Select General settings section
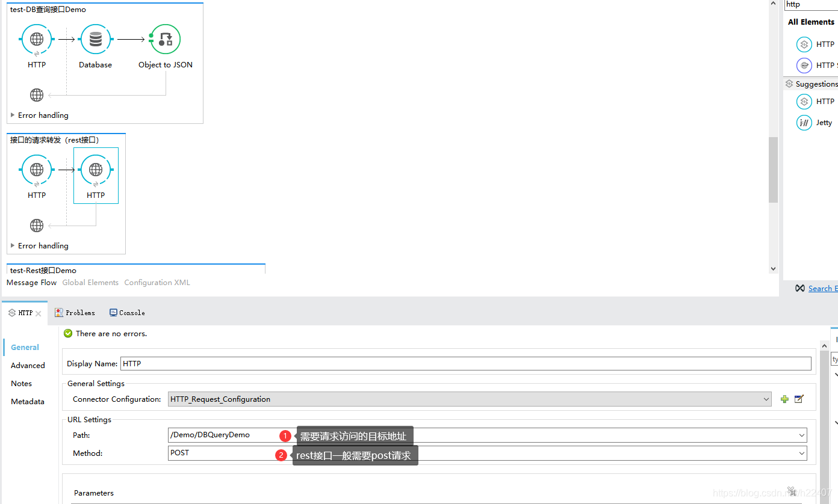Image resolution: width=838 pixels, height=504 pixels. coord(25,348)
